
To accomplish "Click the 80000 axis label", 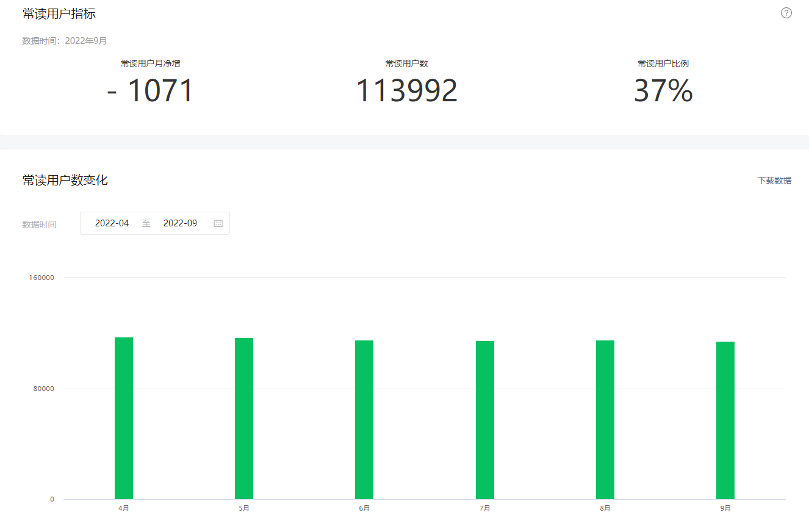I will (44, 389).
